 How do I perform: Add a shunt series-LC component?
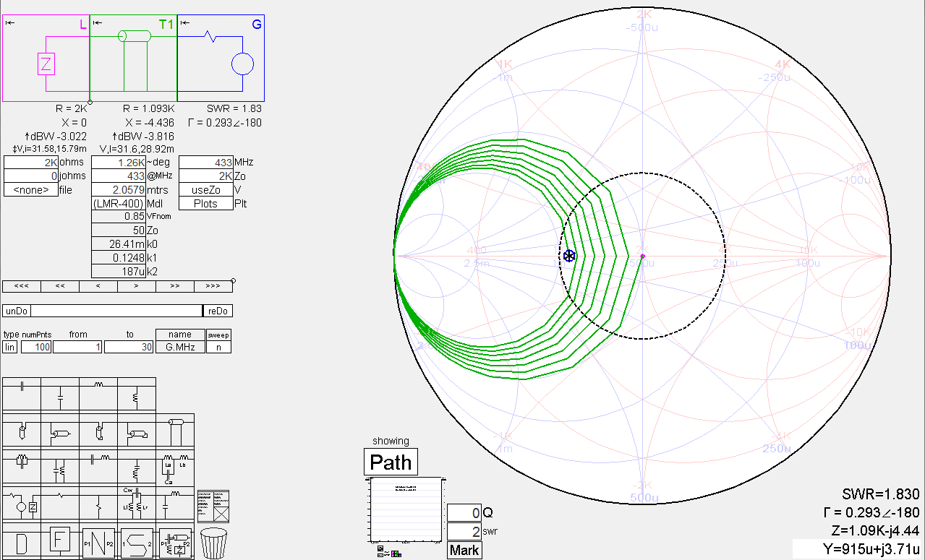click(137, 468)
